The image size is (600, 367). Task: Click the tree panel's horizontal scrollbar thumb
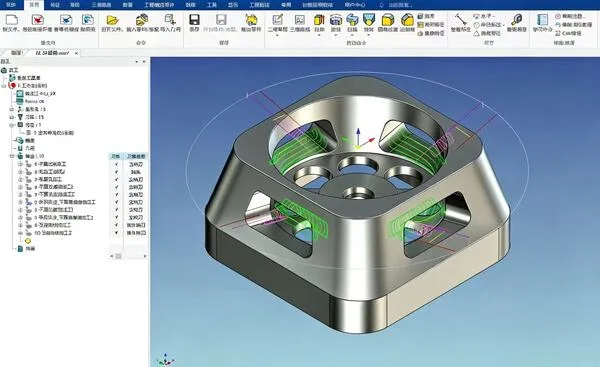point(118,256)
